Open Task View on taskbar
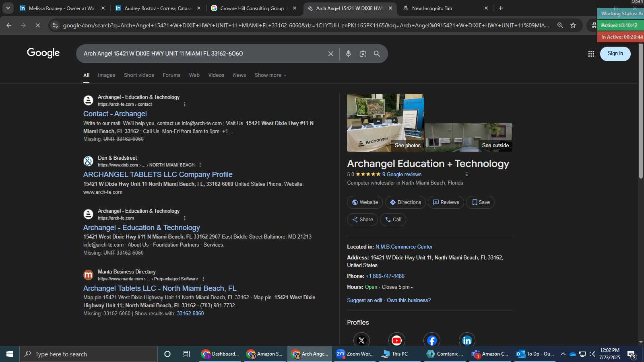 [x=187, y=354]
